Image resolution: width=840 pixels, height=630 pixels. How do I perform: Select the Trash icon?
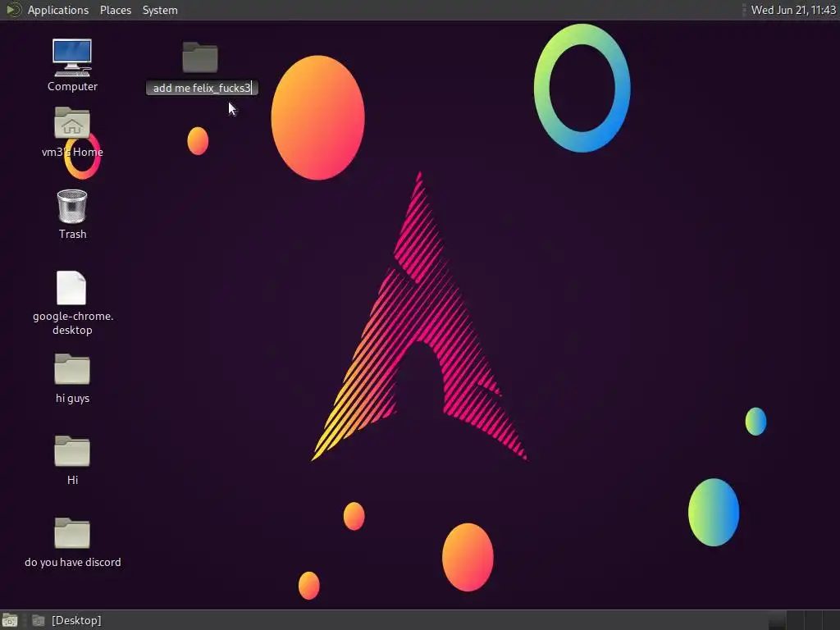72,206
